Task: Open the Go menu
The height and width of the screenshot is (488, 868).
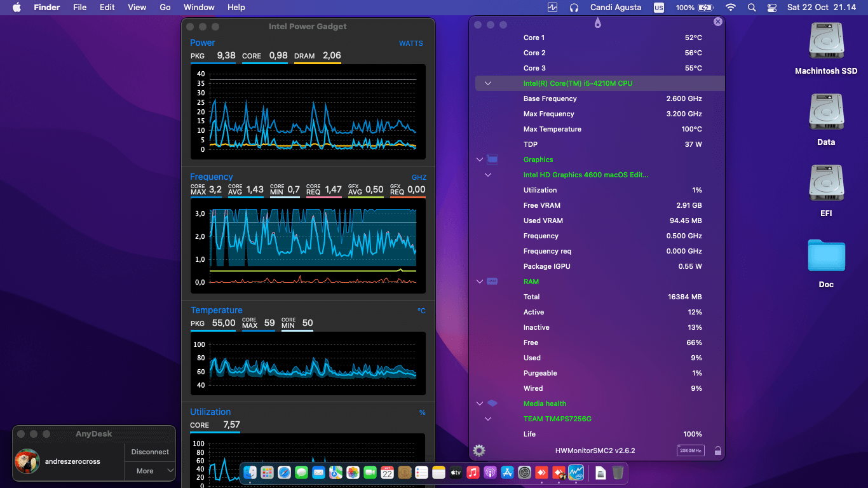Action: pyautogui.click(x=165, y=8)
